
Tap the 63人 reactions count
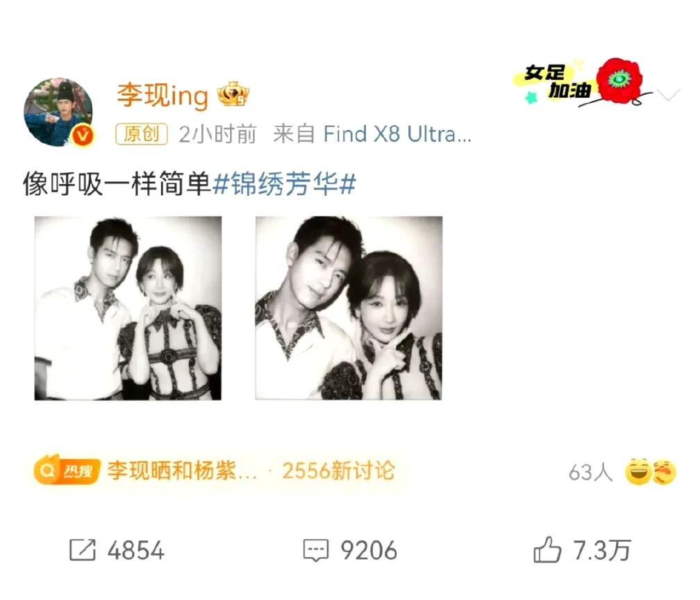tap(590, 472)
